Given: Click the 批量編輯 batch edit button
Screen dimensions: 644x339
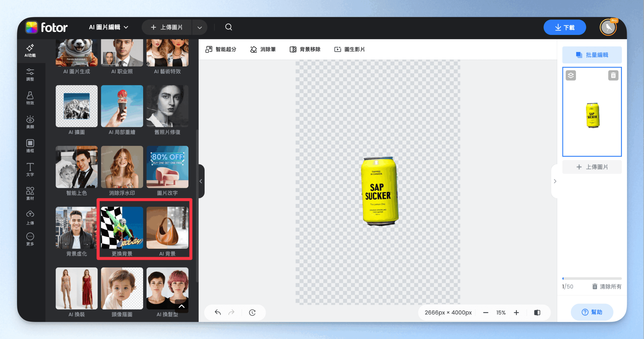Looking at the screenshot, I should [x=592, y=55].
